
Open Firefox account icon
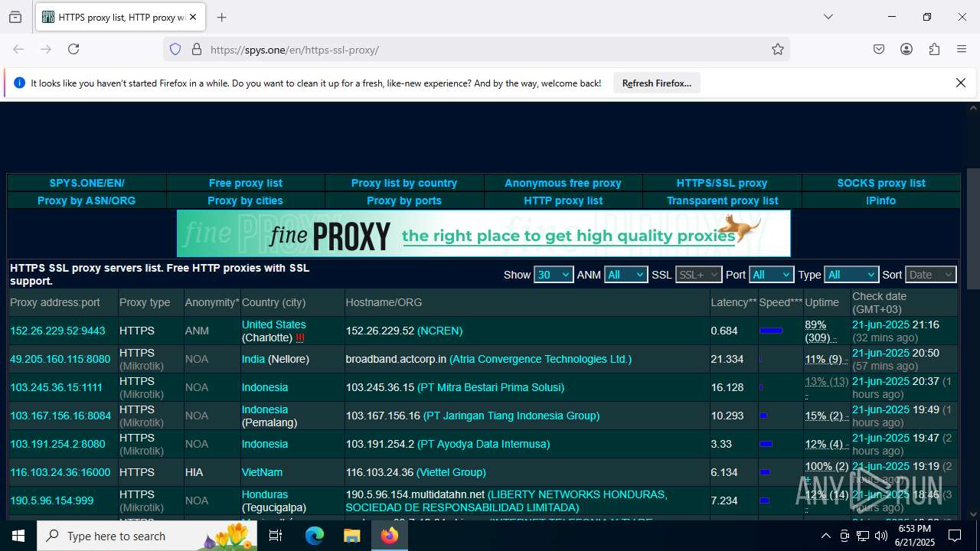[906, 49]
